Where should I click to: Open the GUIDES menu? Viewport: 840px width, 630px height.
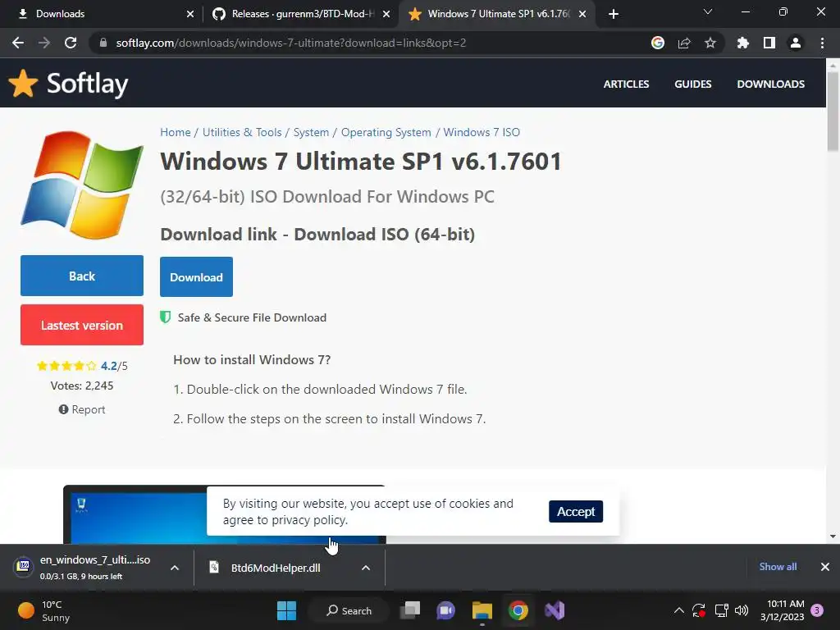click(692, 84)
